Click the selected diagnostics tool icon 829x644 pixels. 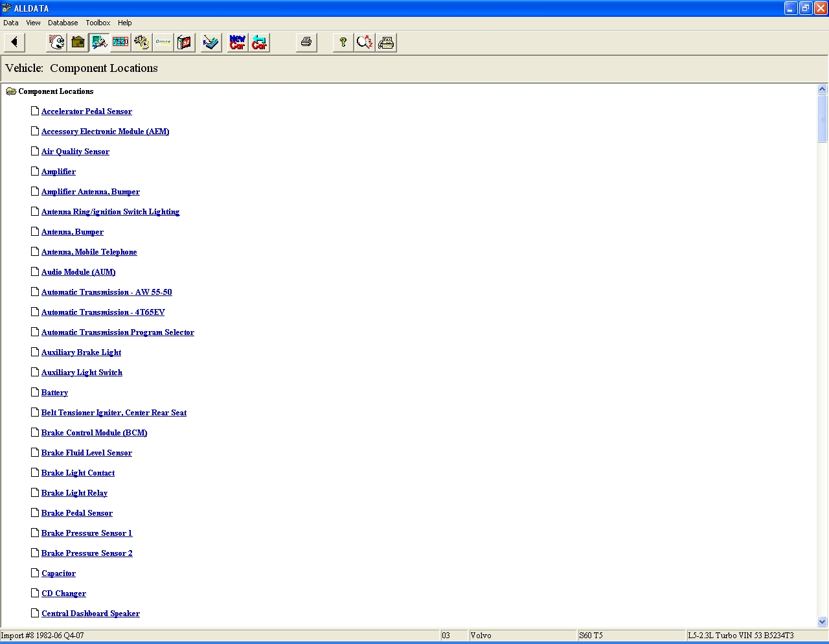click(x=100, y=43)
